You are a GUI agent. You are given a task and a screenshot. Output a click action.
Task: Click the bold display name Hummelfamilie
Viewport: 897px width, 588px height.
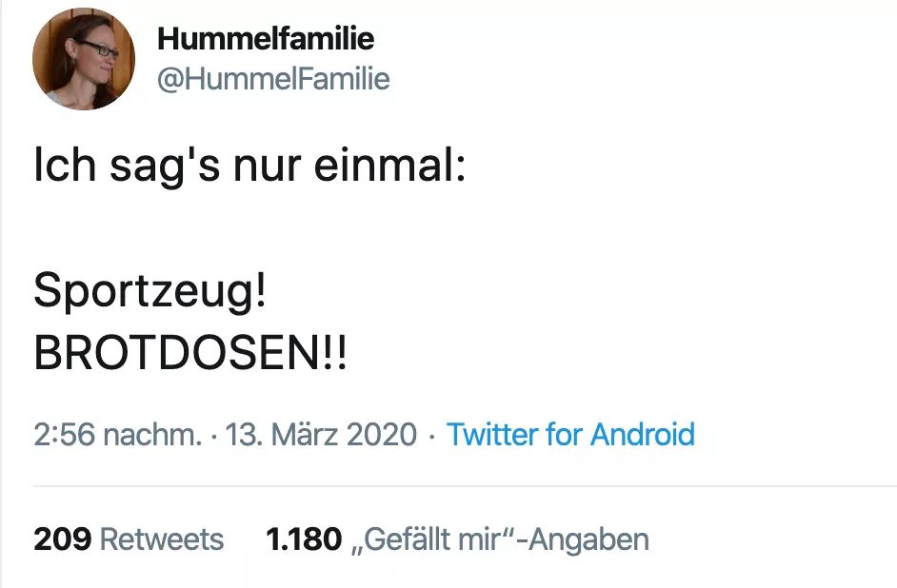(266, 39)
